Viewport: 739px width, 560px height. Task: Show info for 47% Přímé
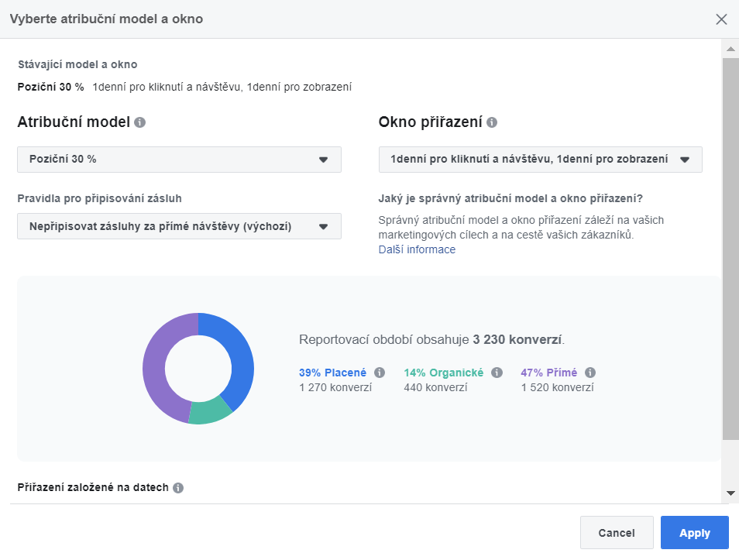(x=590, y=373)
